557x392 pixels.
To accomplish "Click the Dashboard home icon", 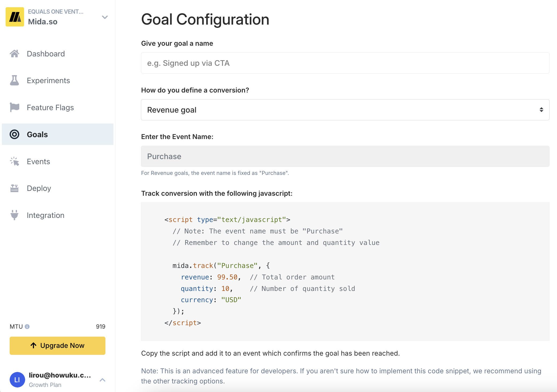I will click(x=14, y=54).
